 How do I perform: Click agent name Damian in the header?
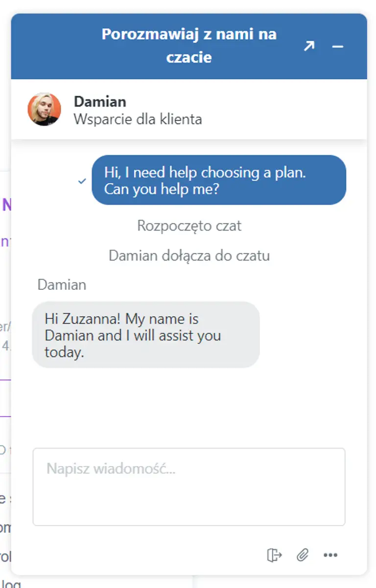(100, 101)
